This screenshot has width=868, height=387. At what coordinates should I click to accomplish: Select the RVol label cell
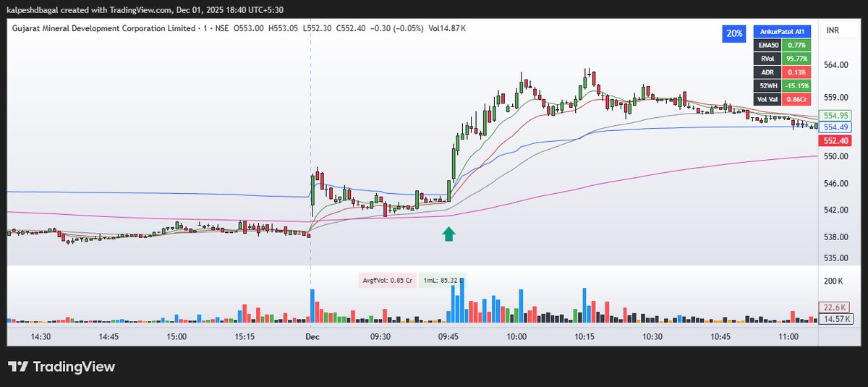[x=767, y=59]
